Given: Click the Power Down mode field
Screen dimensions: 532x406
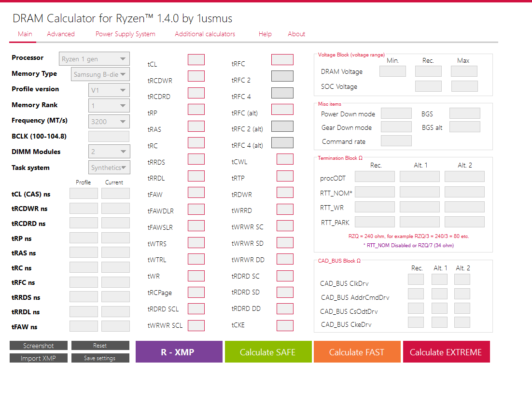Looking at the screenshot, I should pyautogui.click(x=396, y=113).
